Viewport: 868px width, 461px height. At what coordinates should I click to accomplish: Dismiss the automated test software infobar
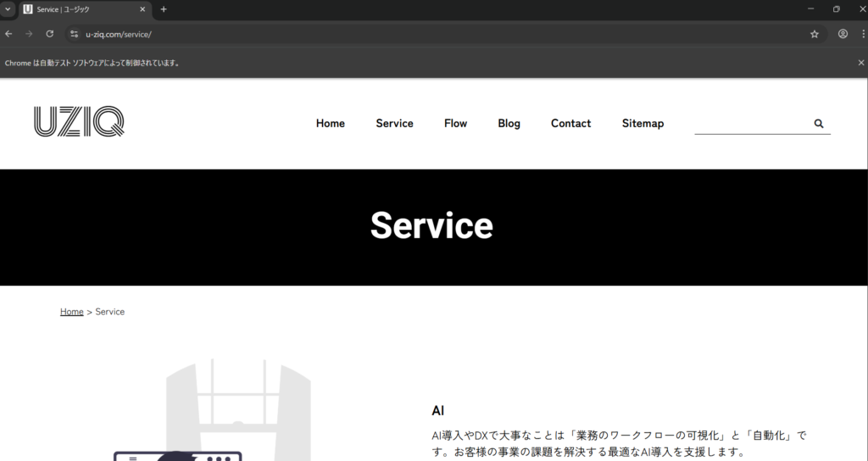tap(861, 63)
